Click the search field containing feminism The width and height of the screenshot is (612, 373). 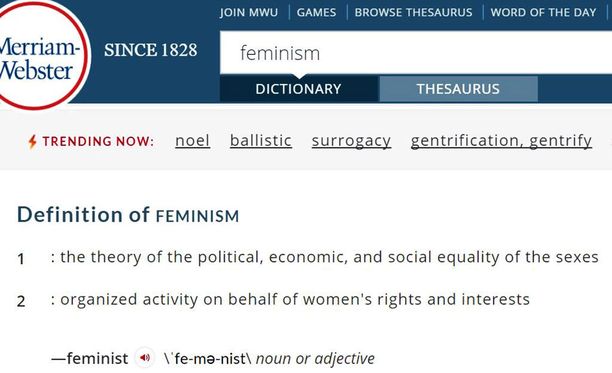click(x=416, y=53)
